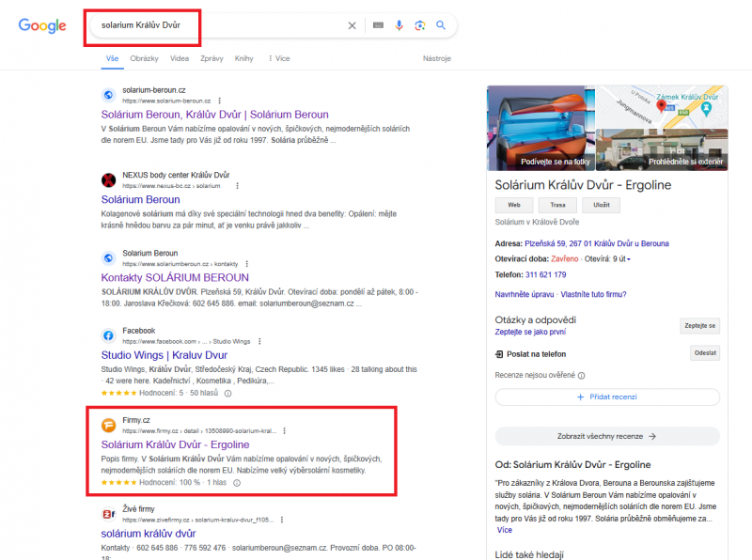Screen dimensions: 752x560
Task: Open the NEXUS Solárium Beroun result title
Action: click(140, 199)
